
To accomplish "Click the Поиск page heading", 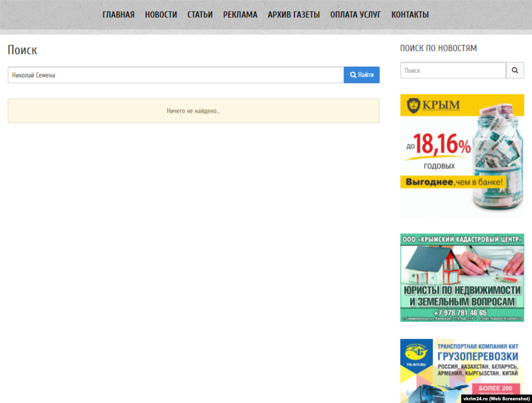I will click(x=22, y=50).
